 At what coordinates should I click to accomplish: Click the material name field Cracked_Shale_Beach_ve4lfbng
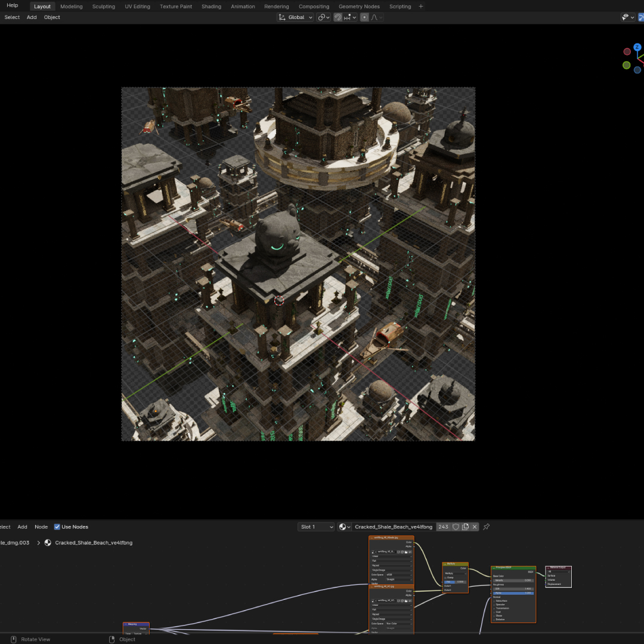(393, 527)
